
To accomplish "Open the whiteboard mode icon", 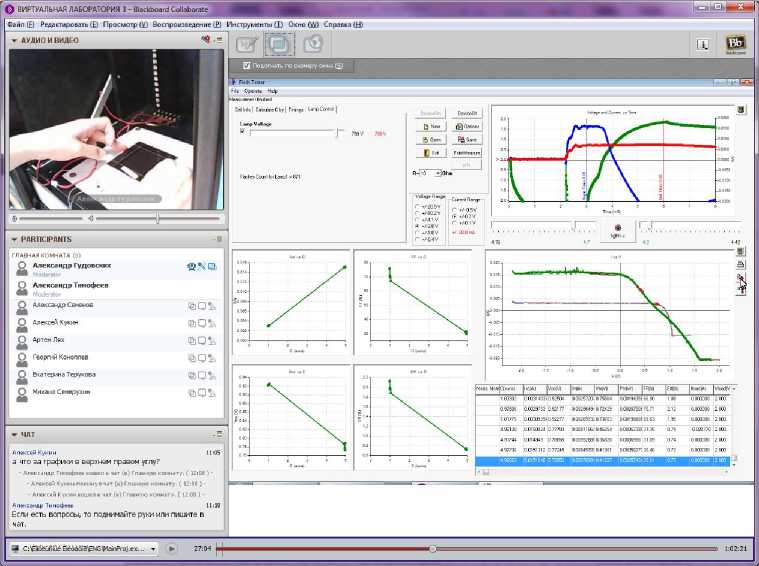I will point(247,44).
